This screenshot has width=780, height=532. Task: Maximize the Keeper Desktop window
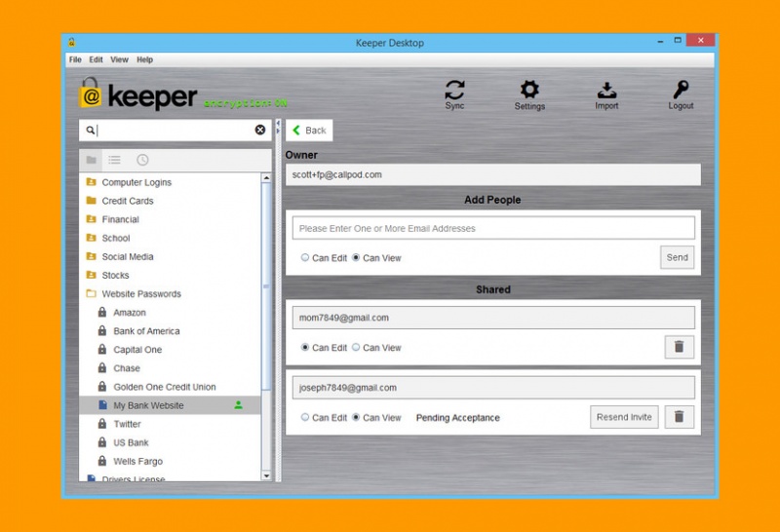[678, 40]
